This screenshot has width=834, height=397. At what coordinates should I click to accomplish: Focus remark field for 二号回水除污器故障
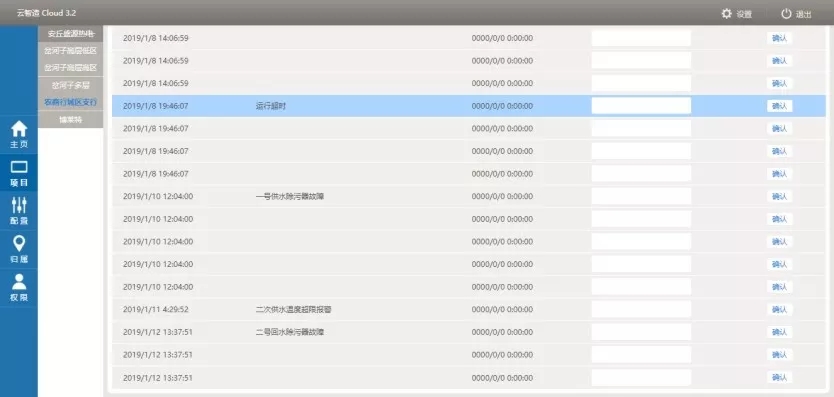pos(641,332)
